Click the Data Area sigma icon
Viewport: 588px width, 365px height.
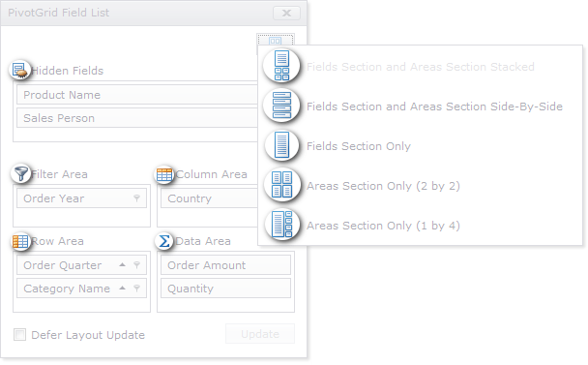coord(164,241)
